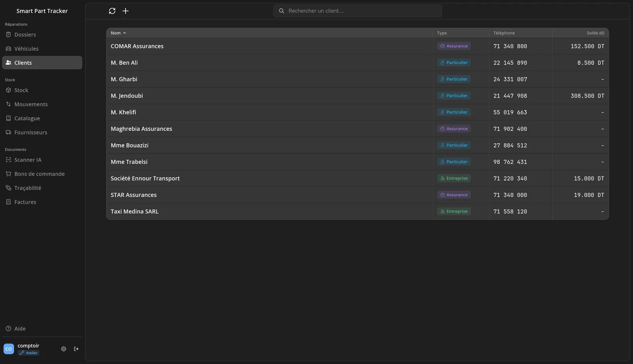This screenshot has height=364, width=633.
Task: Sort by Type column header
Action: (x=442, y=33)
